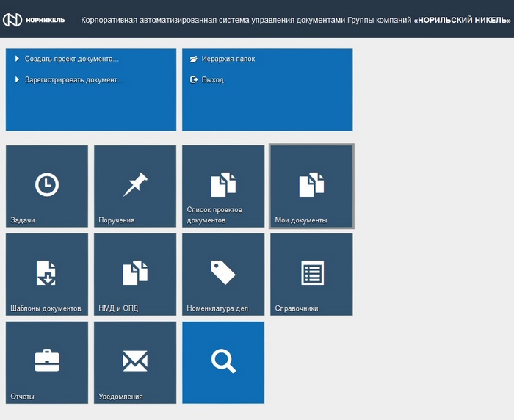Click documents icon in Список проектов документов

click(223, 184)
